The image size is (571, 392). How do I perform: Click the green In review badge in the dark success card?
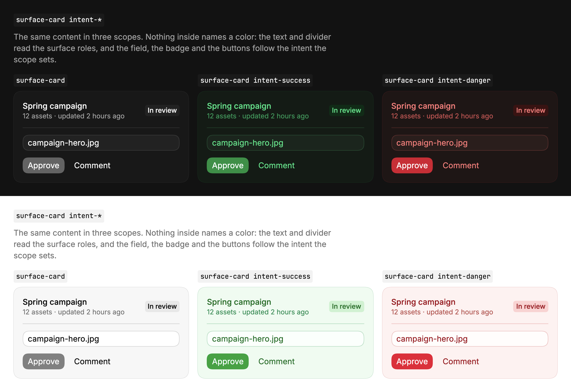pyautogui.click(x=346, y=110)
